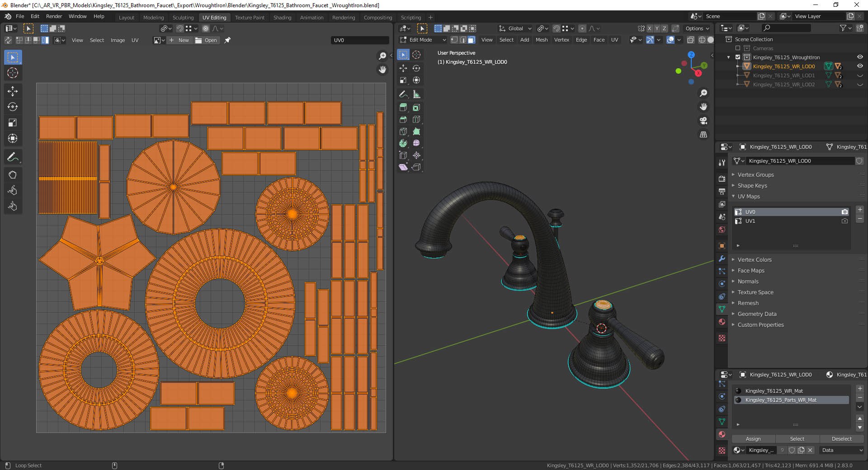868x470 pixels.
Task: Set UV0 as active render map
Action: [x=844, y=212]
